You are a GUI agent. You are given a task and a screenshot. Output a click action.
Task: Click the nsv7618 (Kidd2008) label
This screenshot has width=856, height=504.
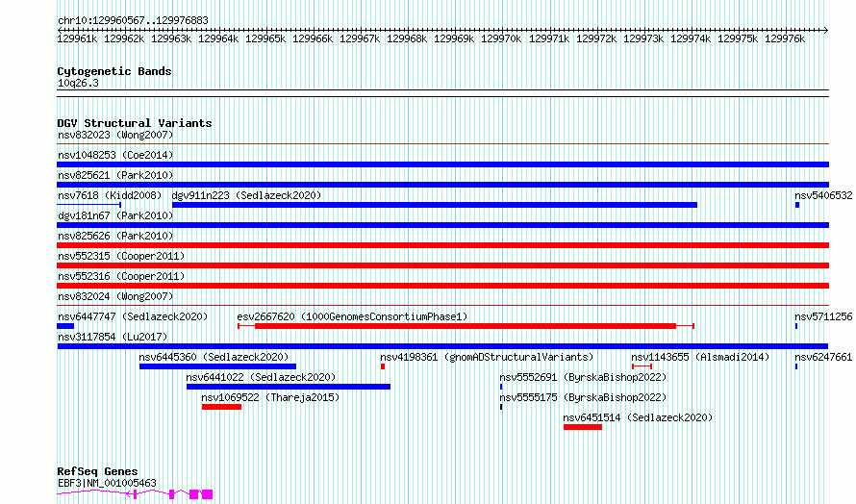110,195
